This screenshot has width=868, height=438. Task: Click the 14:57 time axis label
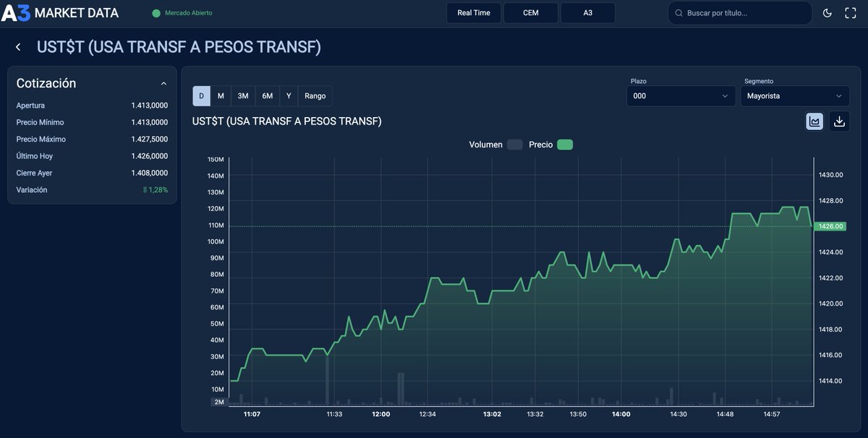pos(772,415)
